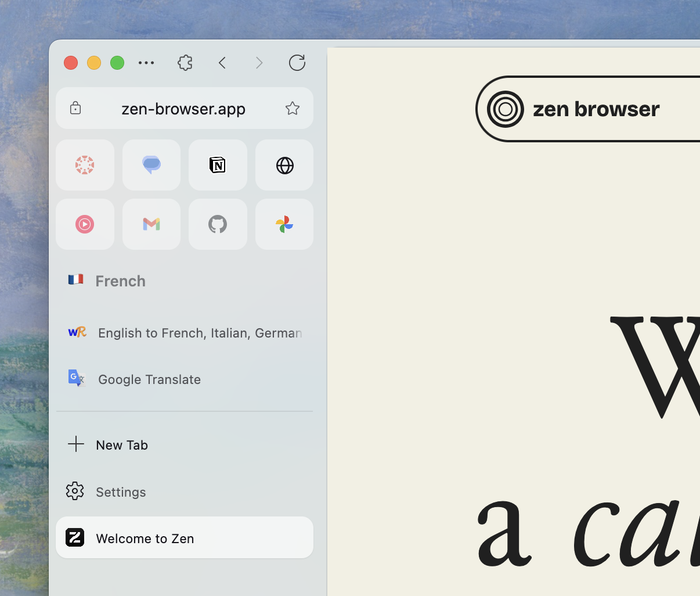Switch to English to French WordReference tab
700x596 pixels.
point(185,333)
